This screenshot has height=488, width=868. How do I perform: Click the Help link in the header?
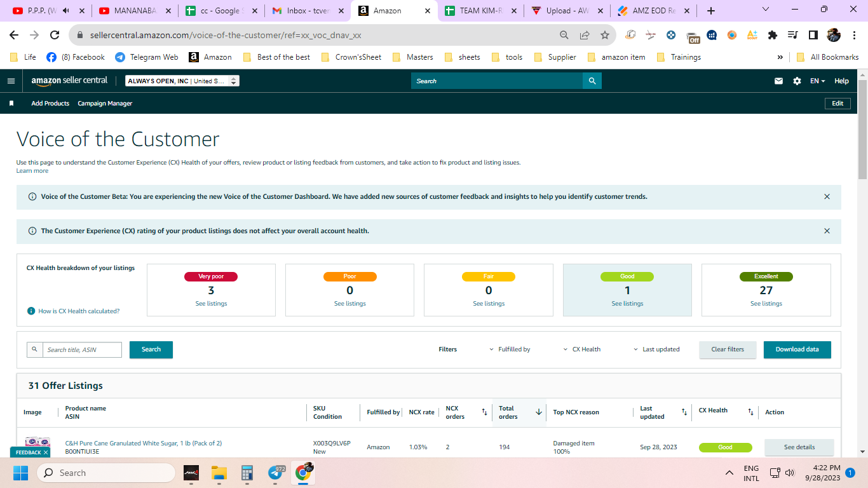[841, 81]
